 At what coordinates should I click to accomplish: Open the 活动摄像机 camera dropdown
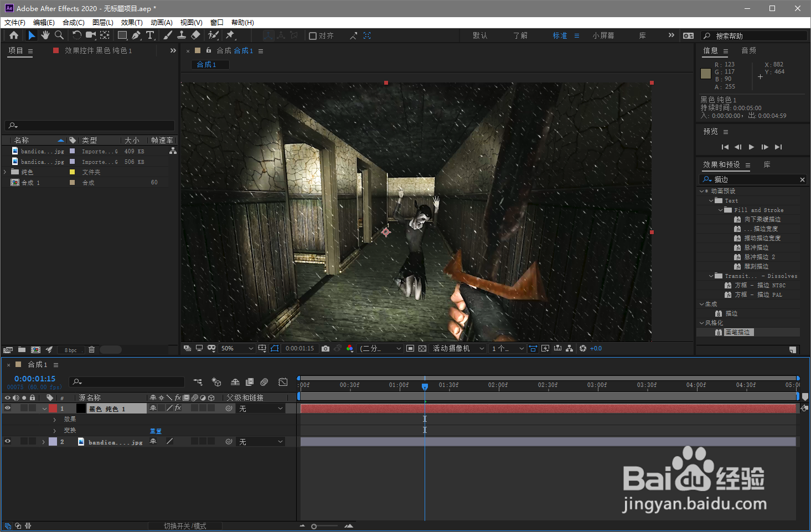tap(458, 348)
